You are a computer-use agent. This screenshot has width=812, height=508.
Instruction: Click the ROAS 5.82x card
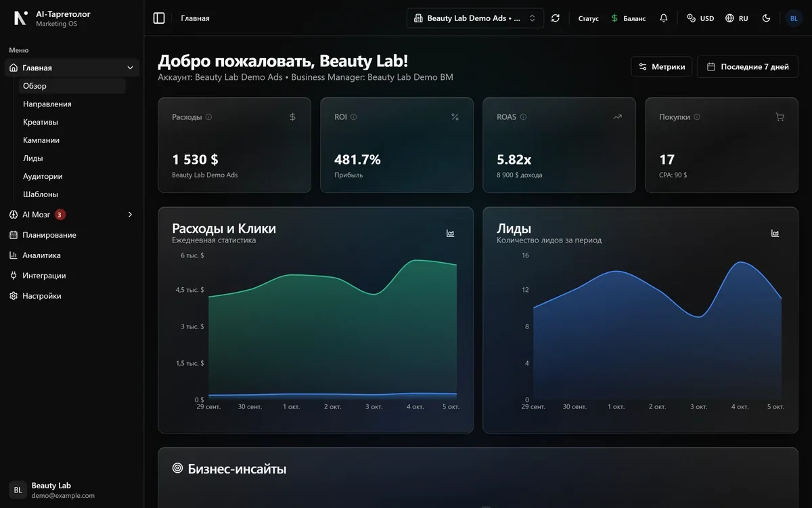559,145
